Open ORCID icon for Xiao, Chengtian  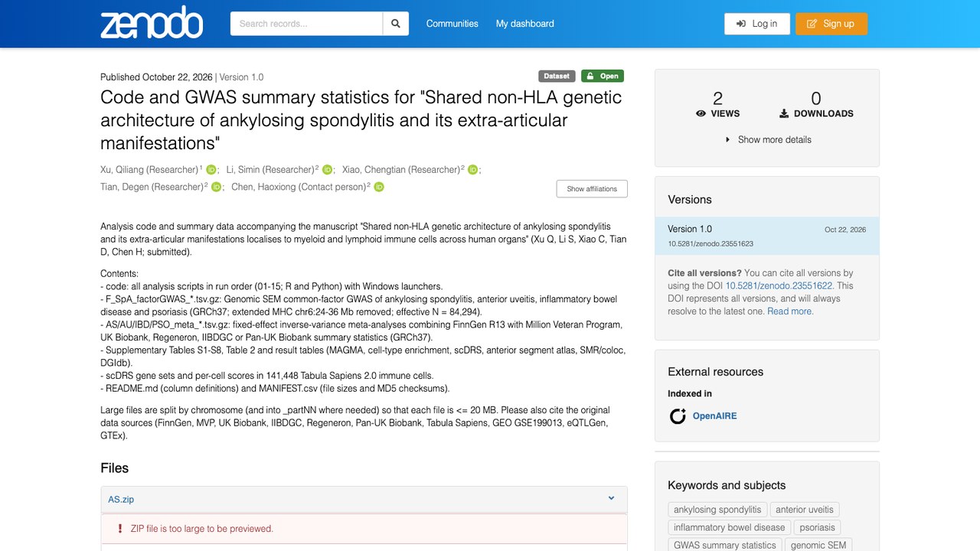click(x=472, y=170)
